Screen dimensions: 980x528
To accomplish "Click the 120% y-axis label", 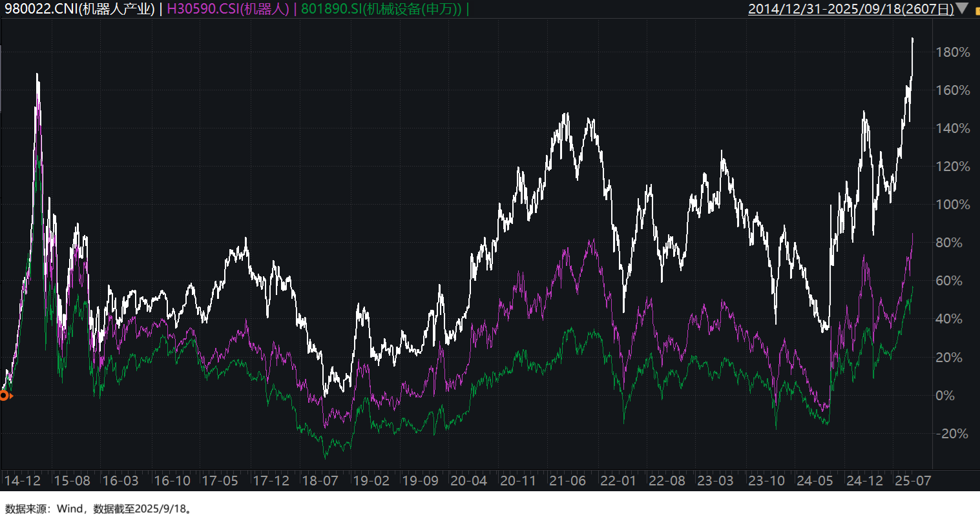I will [x=953, y=167].
